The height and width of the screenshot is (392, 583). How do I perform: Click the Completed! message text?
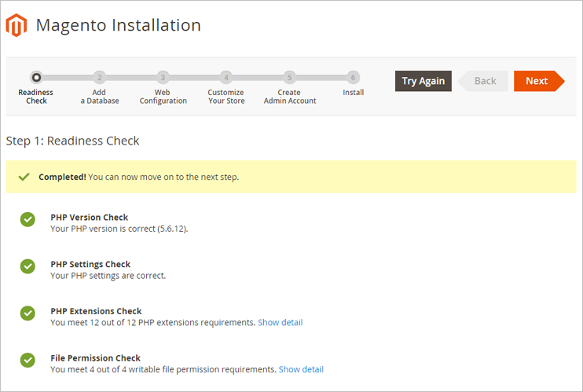139,177
